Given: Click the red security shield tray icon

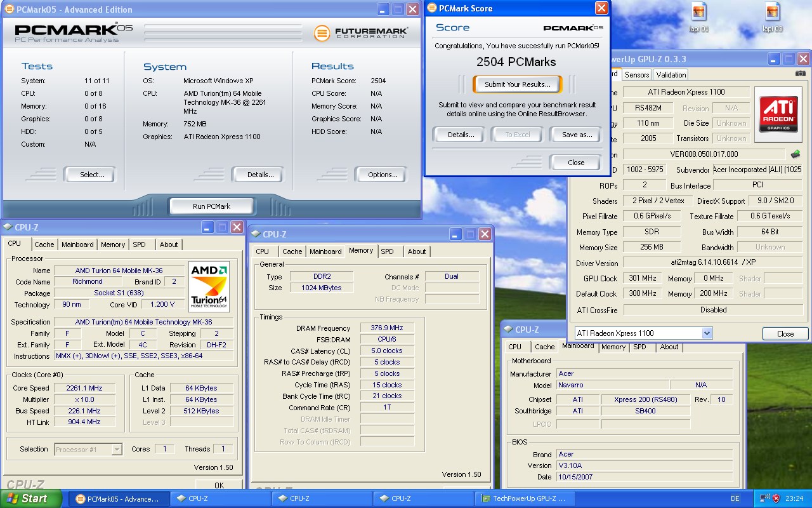Looking at the screenshot, I should pyautogui.click(x=776, y=498).
